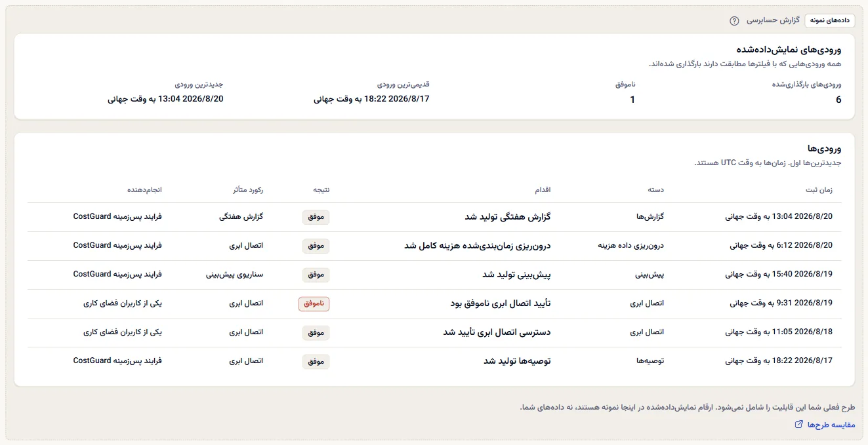This screenshot has width=868, height=445.
Task: Click the زمان ثبت column header
Action: tap(819, 190)
